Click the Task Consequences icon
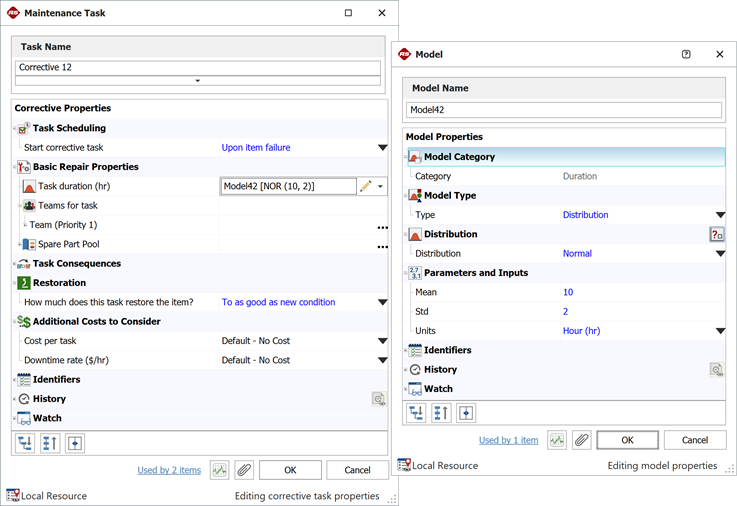Screen dimensions: 737x506 tap(24, 264)
